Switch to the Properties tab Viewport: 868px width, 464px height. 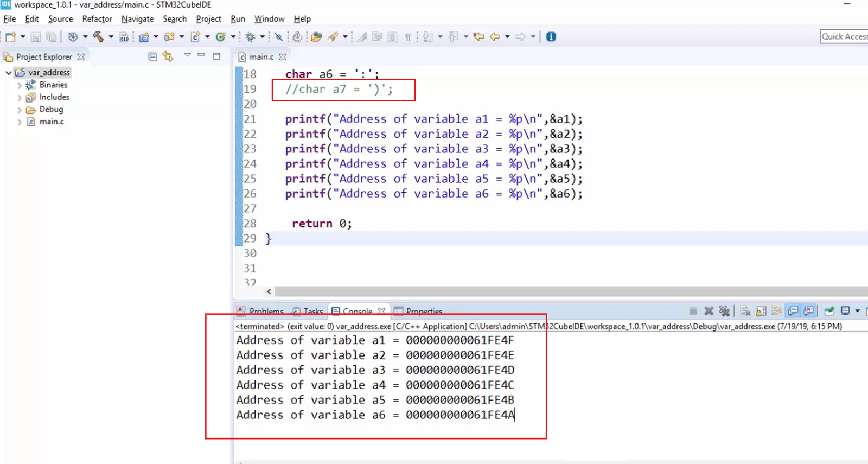click(x=418, y=311)
